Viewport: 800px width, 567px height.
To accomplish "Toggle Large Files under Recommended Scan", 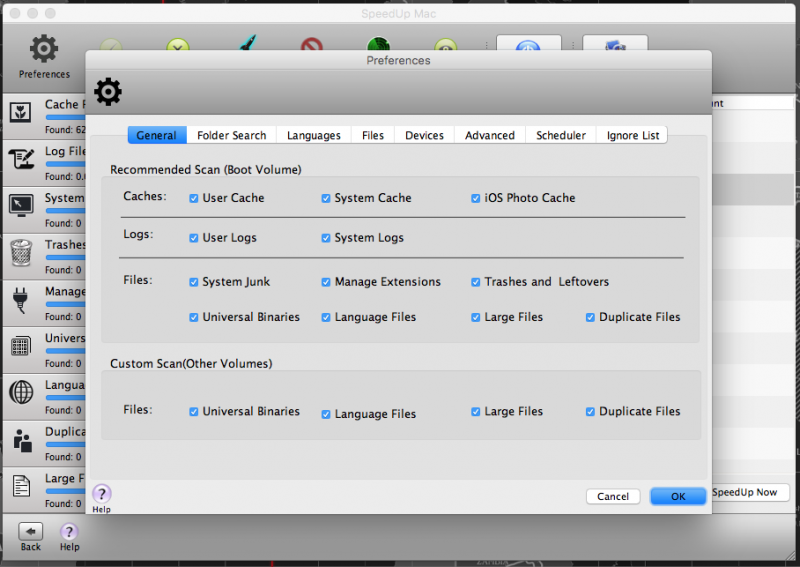I will tap(476, 317).
